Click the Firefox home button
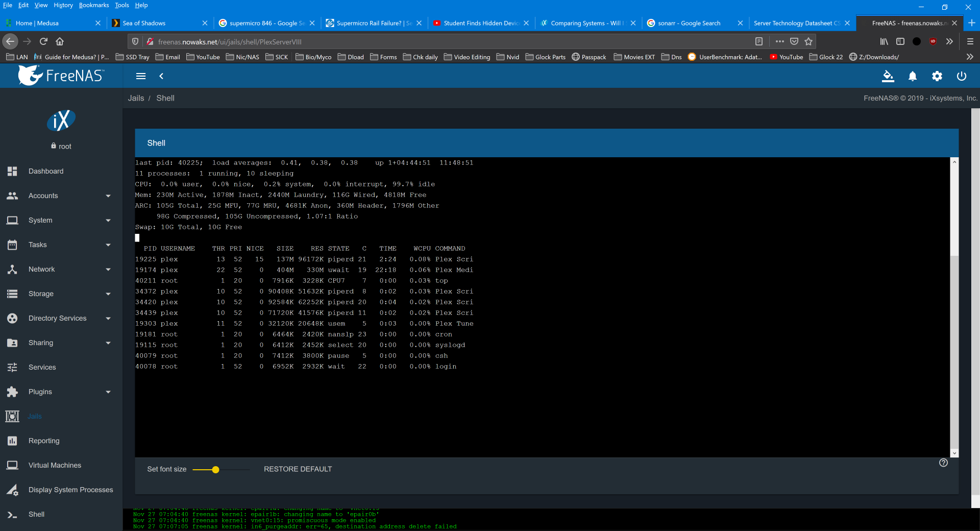 60,41
